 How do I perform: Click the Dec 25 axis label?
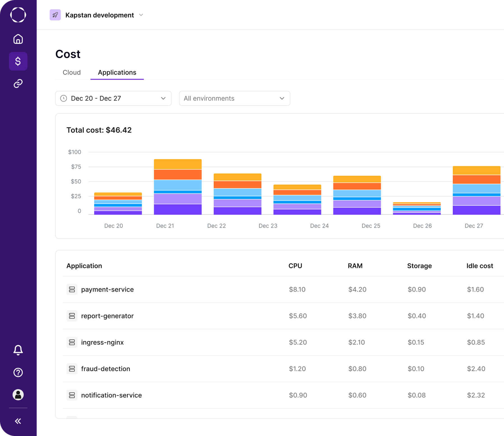pyautogui.click(x=371, y=226)
